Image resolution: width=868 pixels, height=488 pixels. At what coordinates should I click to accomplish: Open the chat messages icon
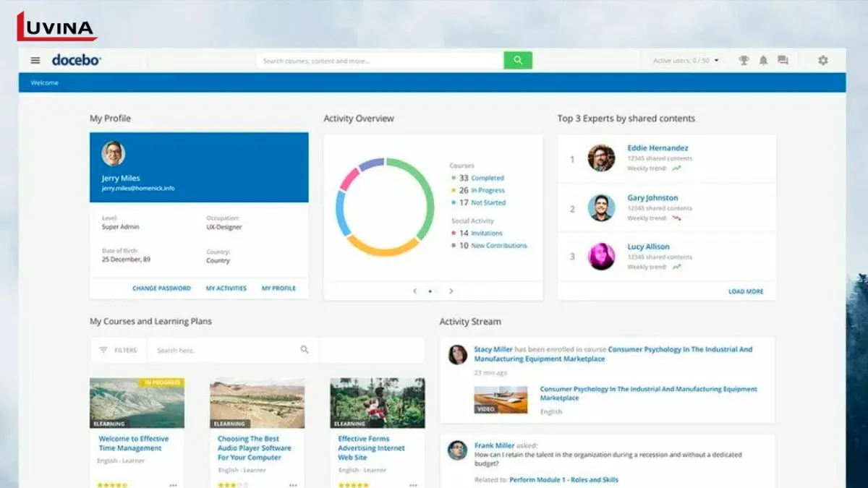(783, 61)
